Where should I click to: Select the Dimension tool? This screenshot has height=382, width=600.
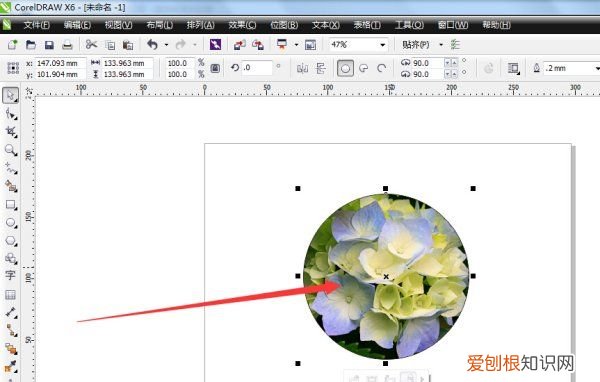click(10, 312)
